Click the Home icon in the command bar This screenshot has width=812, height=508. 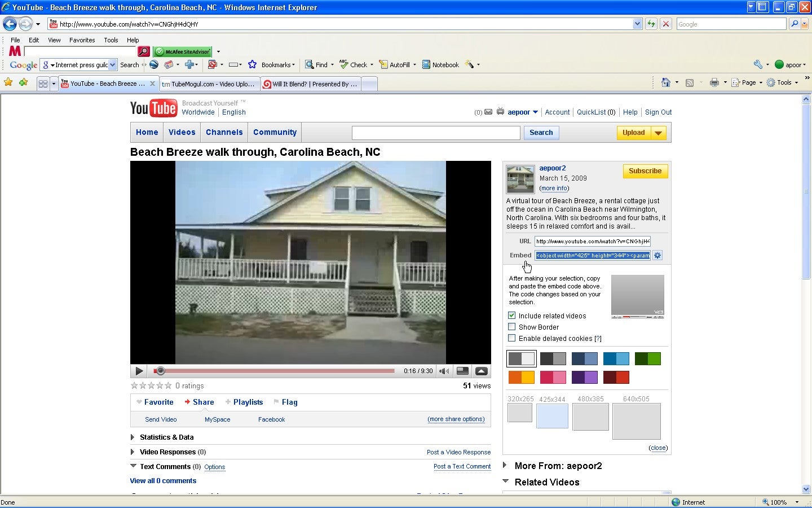pos(666,82)
